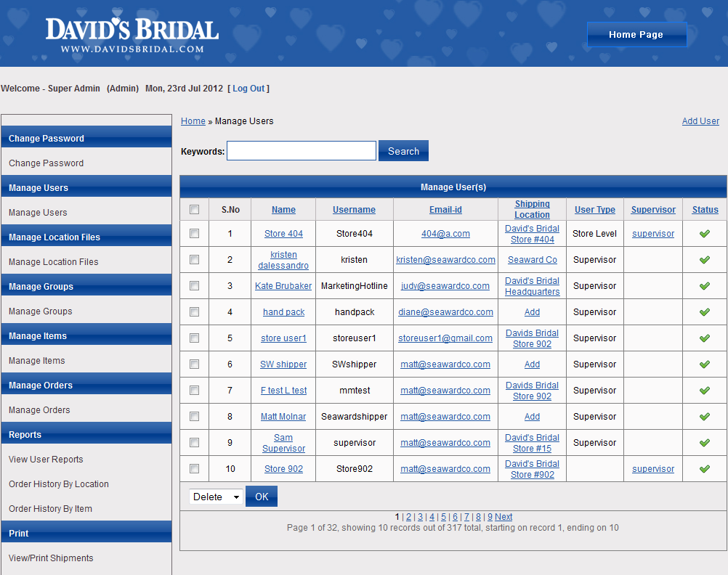Toggle status checkmark in kristen dalessandro row
This screenshot has width=728, height=575.
704,259
